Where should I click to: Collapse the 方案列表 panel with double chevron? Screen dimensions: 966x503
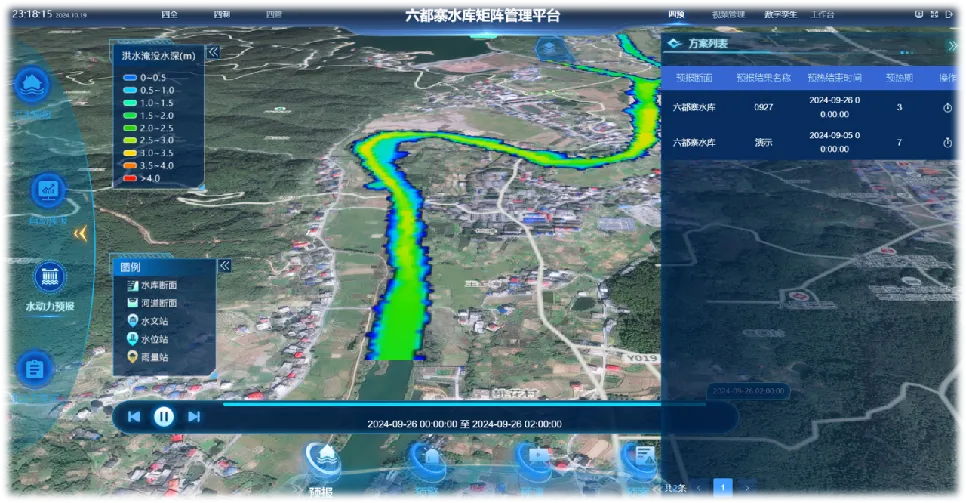click(952, 46)
